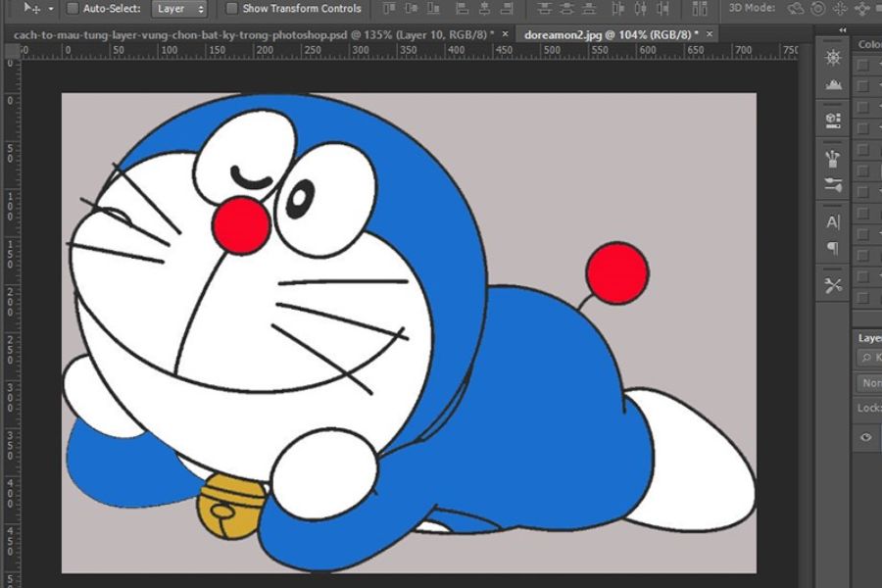Image resolution: width=882 pixels, height=588 pixels.
Task: Click Doraemon's red nose on canvas
Action: (241, 225)
